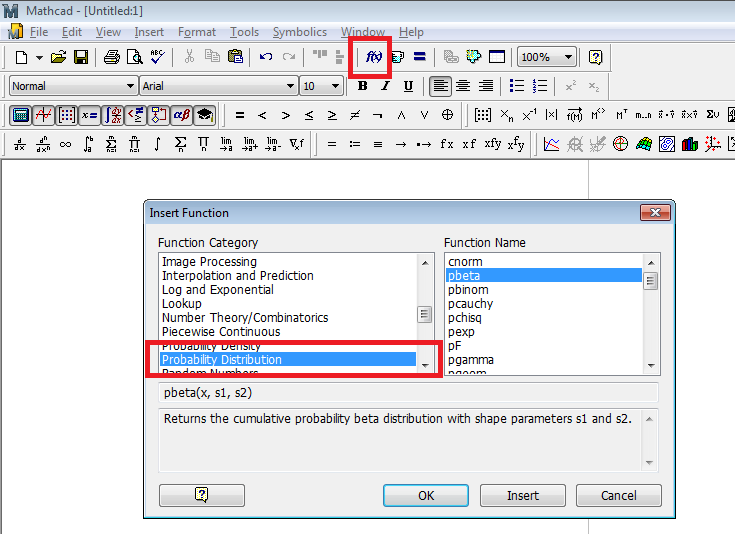741x534 pixels.
Task: Open the Help question mark toolbar icon
Action: point(595,57)
